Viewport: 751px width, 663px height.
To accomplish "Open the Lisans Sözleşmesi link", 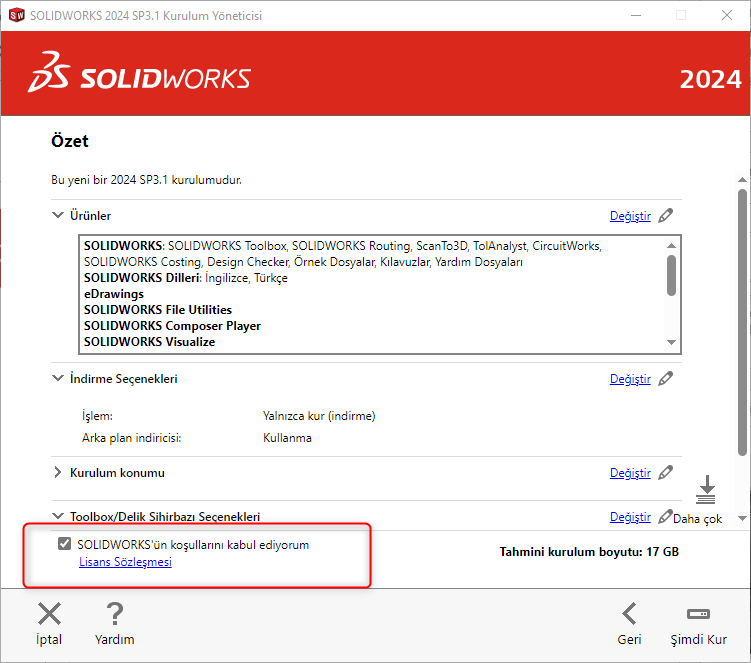I will coord(125,562).
